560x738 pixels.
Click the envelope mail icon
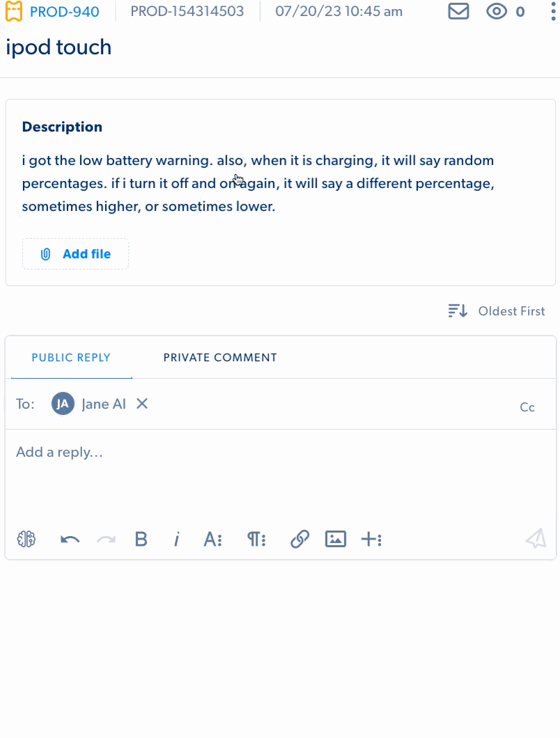(458, 12)
